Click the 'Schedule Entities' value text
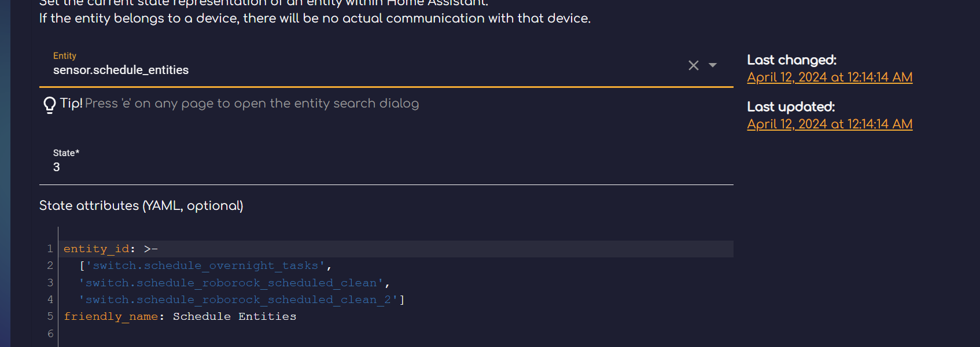The image size is (980, 347). tap(233, 316)
